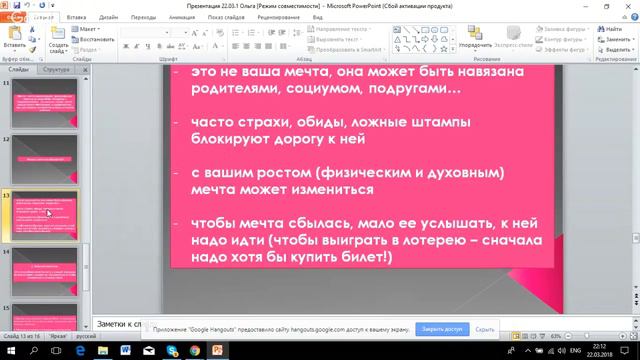Open the line spacing options

tap(298, 33)
